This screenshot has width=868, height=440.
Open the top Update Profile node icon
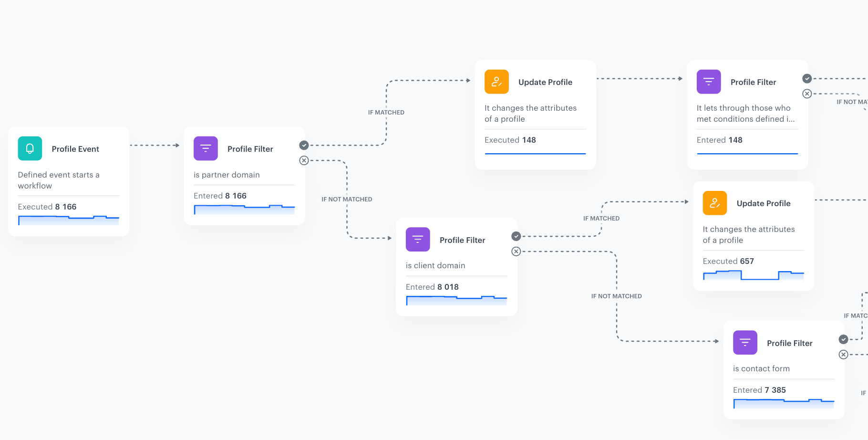pyautogui.click(x=496, y=82)
